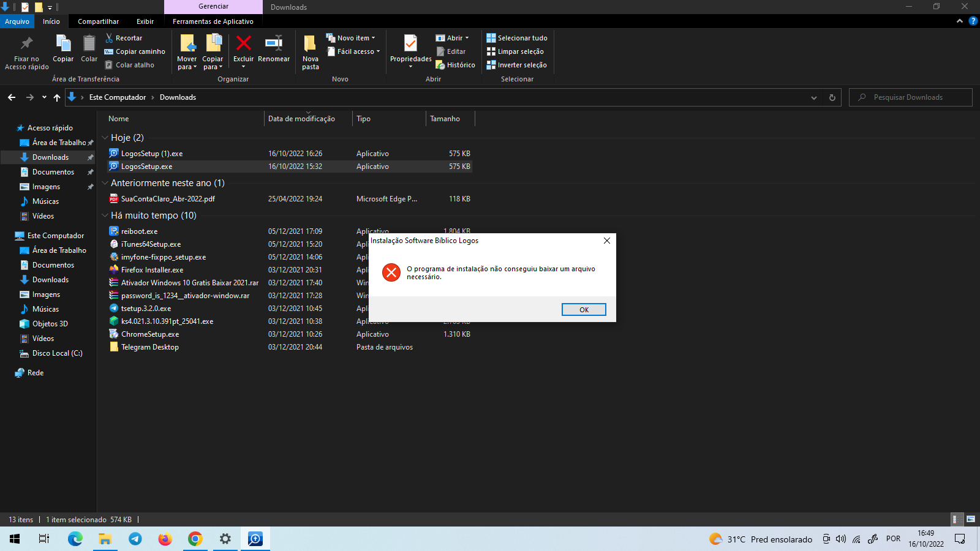This screenshot has width=980, height=551.
Task: Open Telegram from the taskbar
Action: click(135, 539)
